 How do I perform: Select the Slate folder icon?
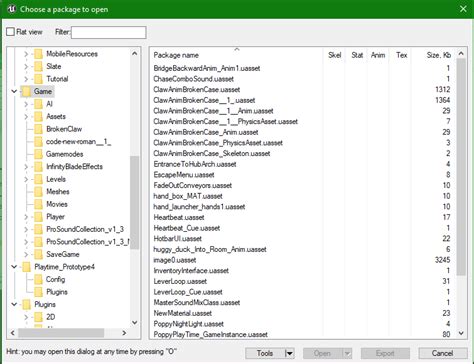[39, 66]
